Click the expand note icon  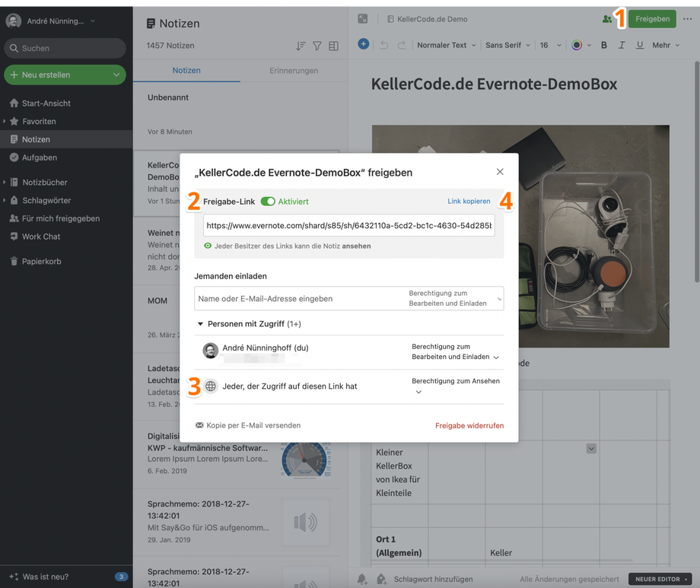[363, 19]
